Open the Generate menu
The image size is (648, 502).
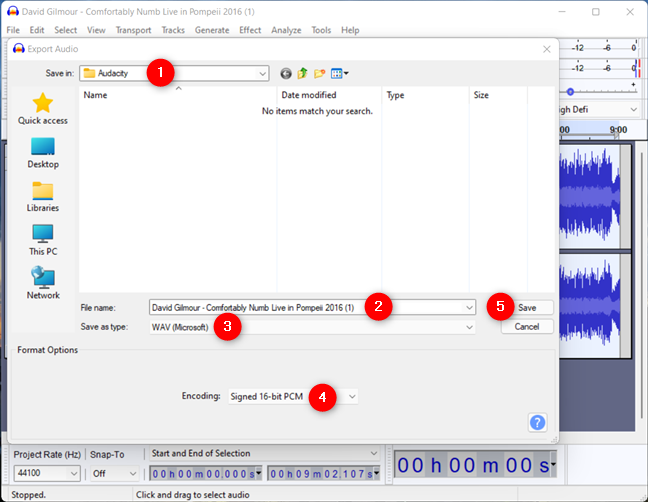[x=212, y=30]
